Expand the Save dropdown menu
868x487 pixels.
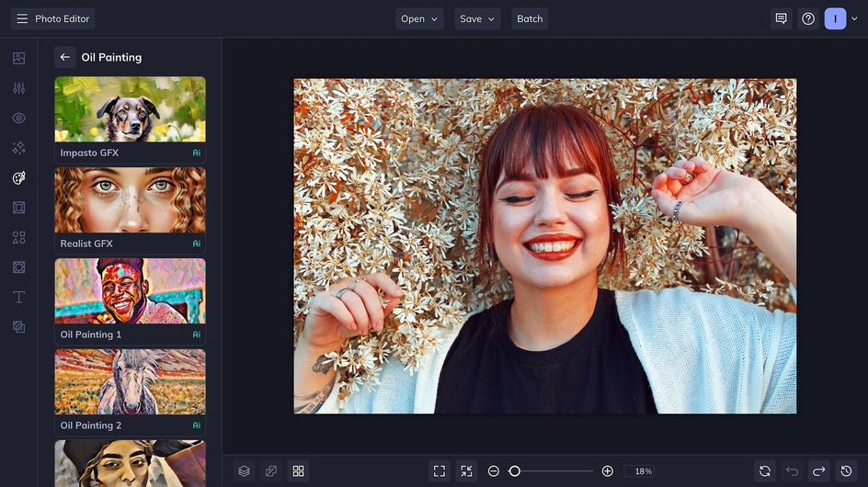coord(477,18)
